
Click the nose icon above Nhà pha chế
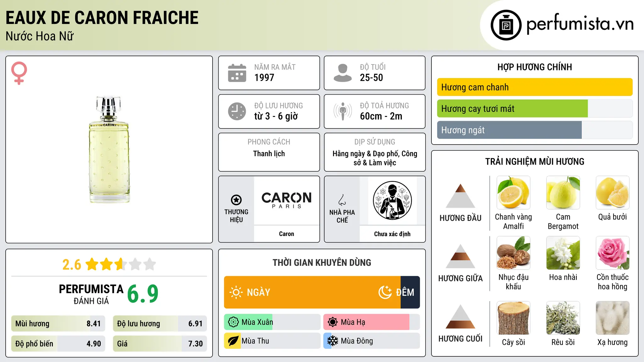(x=342, y=200)
